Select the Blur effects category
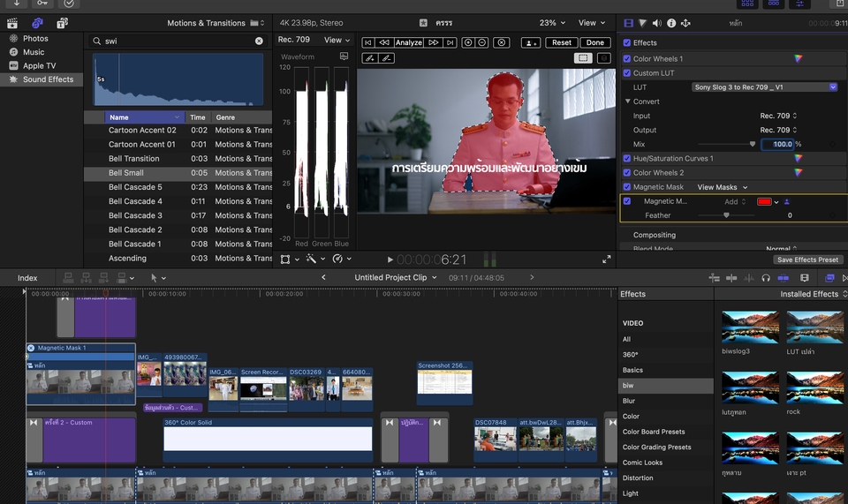848x504 pixels. [628, 401]
